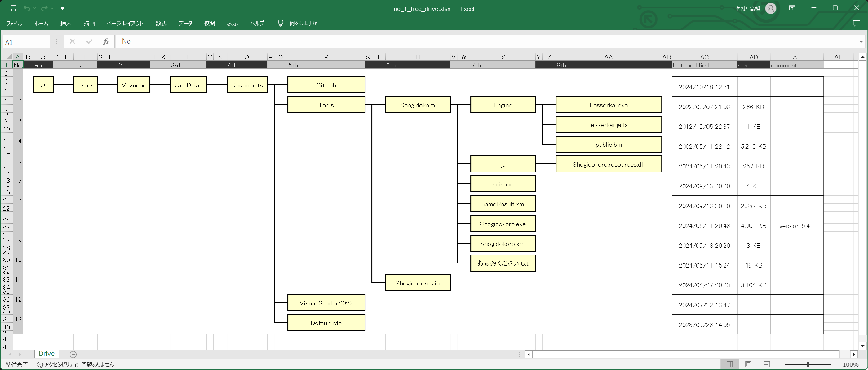868x370 pixels.
Task: Open the ヘルプ ribbon tab
Action: pyautogui.click(x=257, y=23)
